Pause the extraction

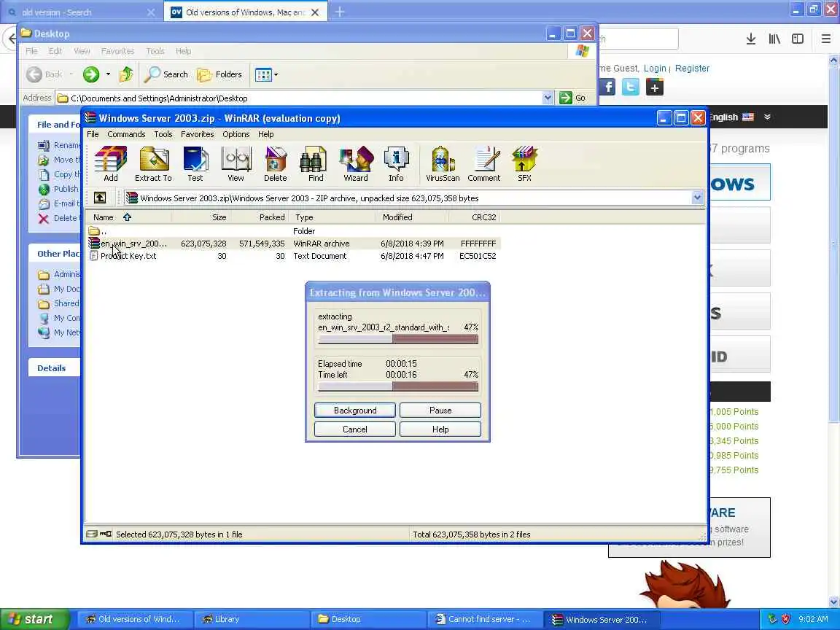pos(440,411)
